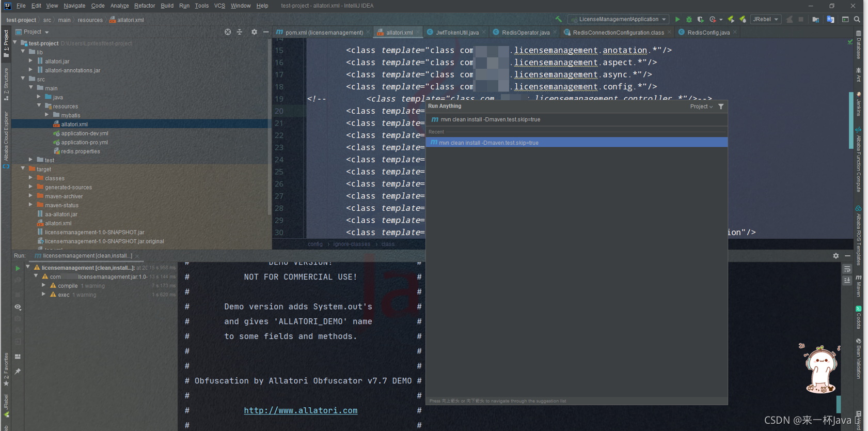
Task: Open Database tool window on right sidebar
Action: pos(859,45)
